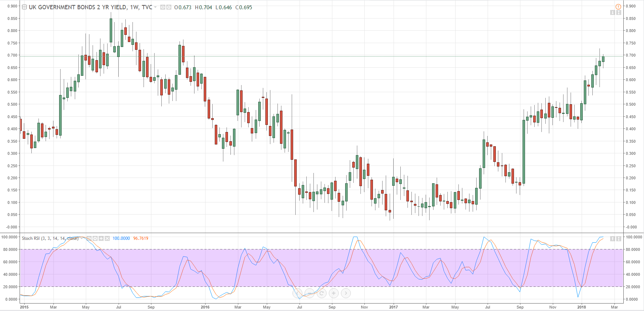Collapse the main chart legend
Screen dimensions: 644x311
(x=24, y=7)
